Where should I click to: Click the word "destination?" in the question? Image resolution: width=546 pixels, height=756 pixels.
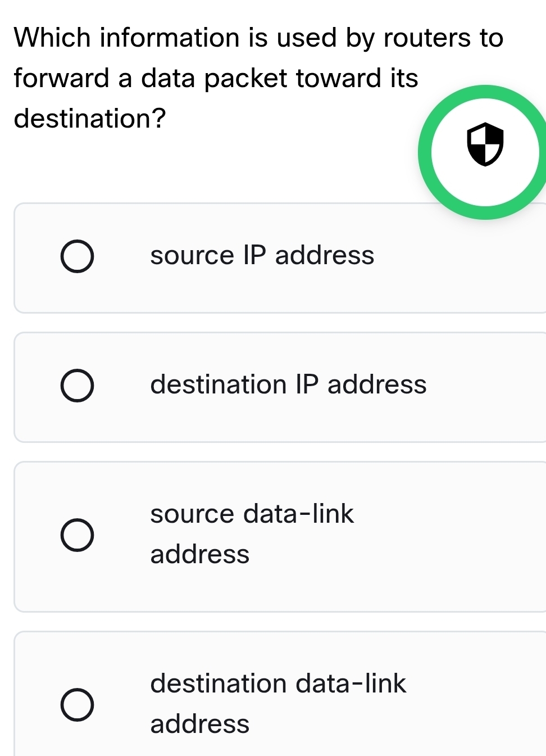(90, 119)
